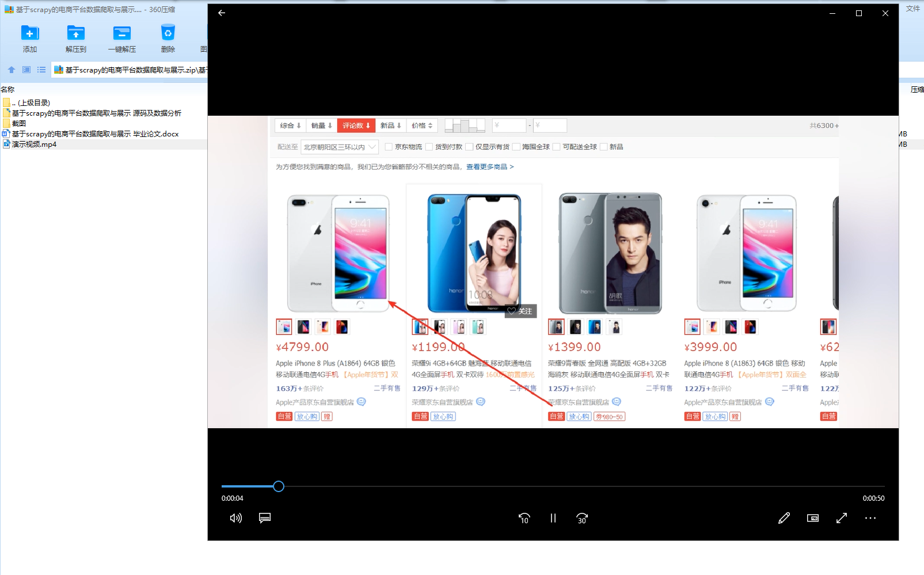Switch to list view in 360压缩

(x=41, y=70)
